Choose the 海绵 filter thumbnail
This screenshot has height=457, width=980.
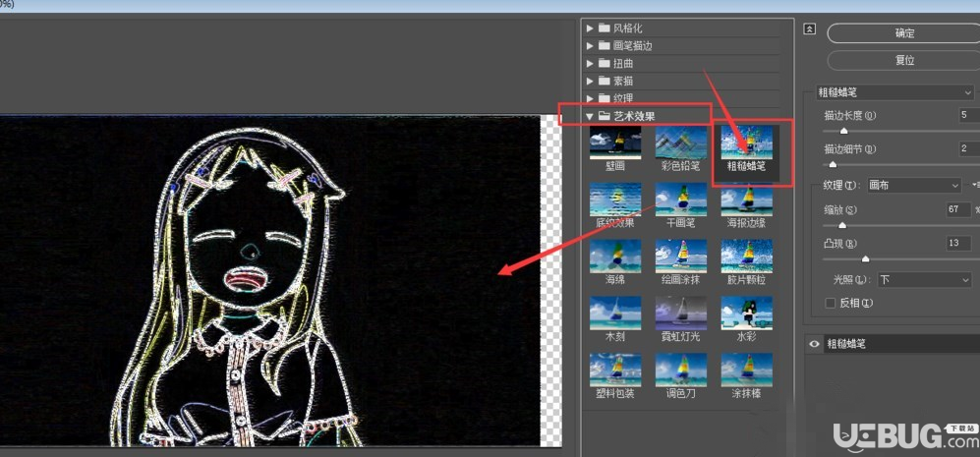pyautogui.click(x=615, y=257)
